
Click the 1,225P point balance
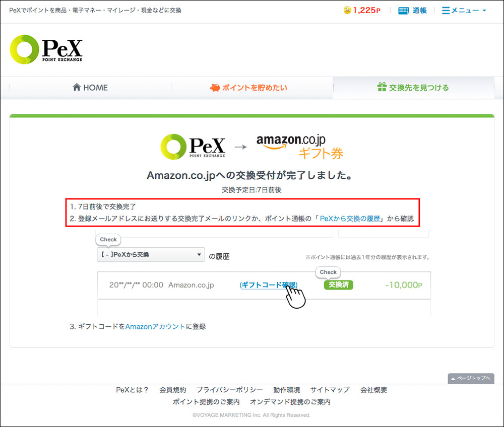click(367, 10)
